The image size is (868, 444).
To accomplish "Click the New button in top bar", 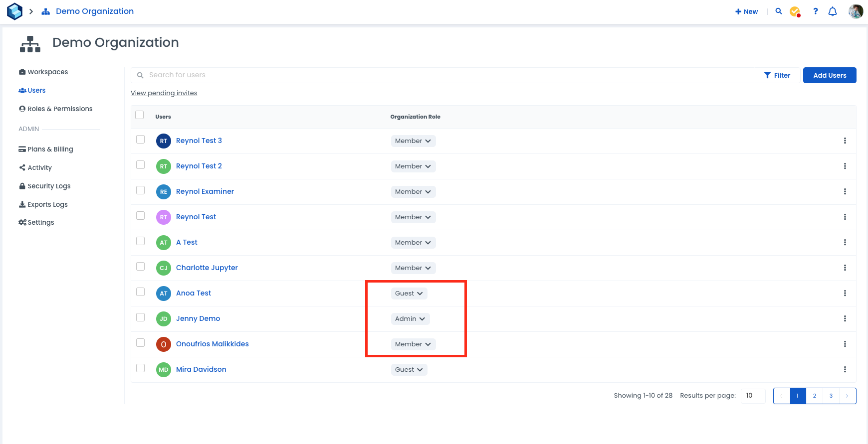I will pyautogui.click(x=746, y=11).
